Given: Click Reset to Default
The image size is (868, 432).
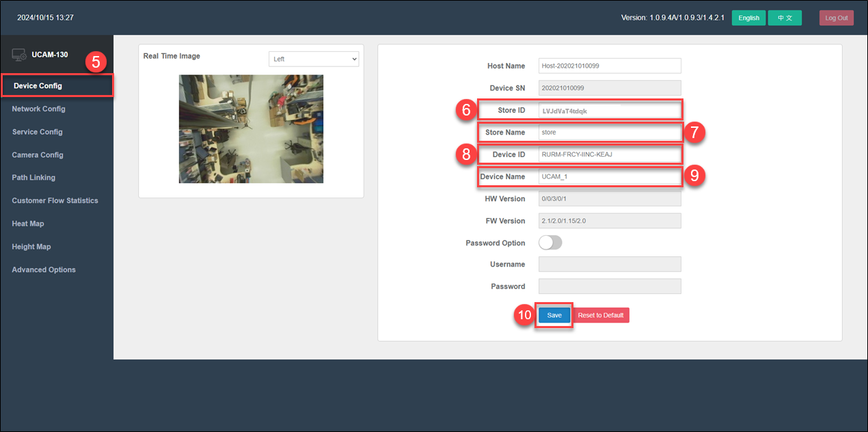Looking at the screenshot, I should coord(600,315).
